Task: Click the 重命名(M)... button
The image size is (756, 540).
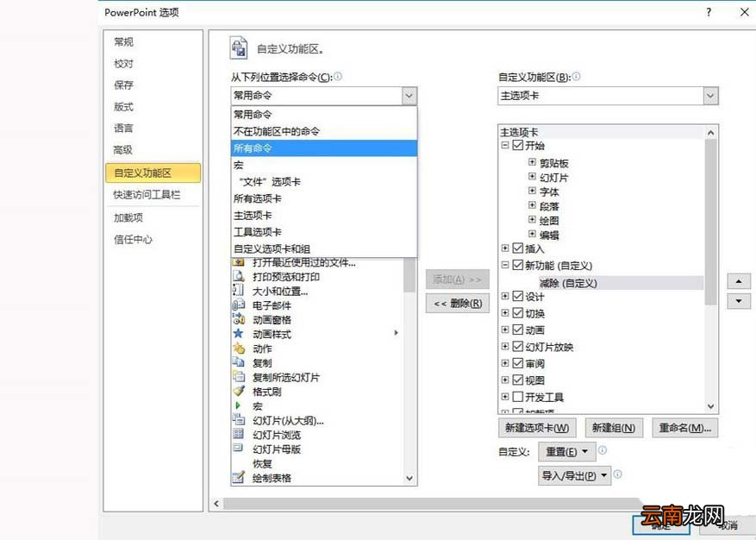Action: click(685, 428)
